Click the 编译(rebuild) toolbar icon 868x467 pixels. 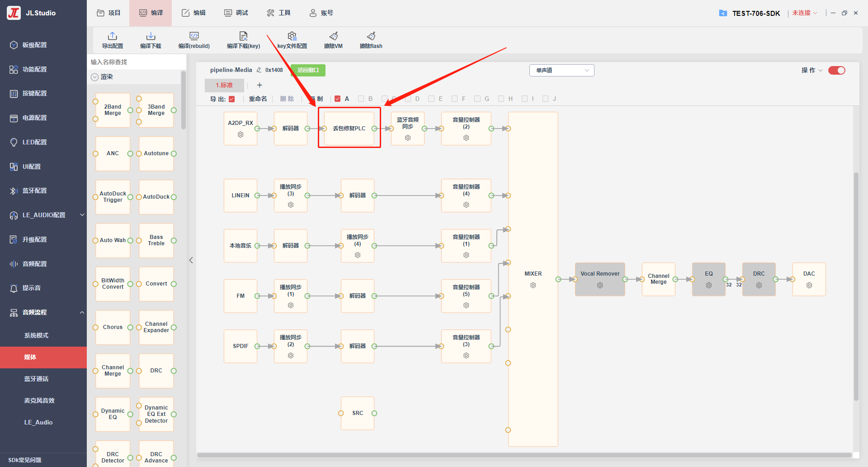pyautogui.click(x=194, y=36)
